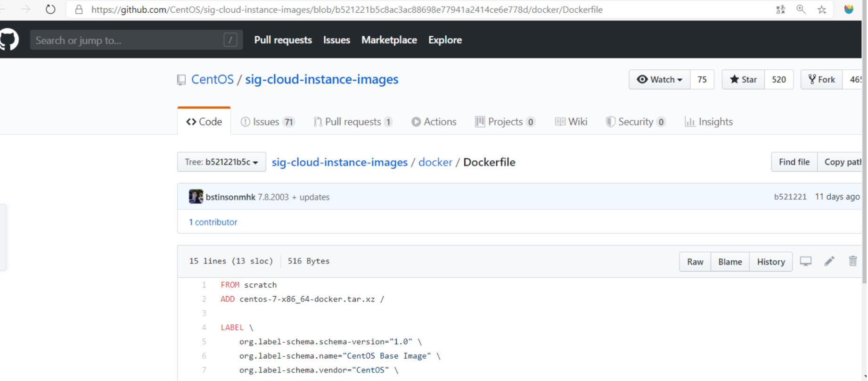Open the Watch dropdown
The width and height of the screenshot is (868, 381).
tap(660, 79)
